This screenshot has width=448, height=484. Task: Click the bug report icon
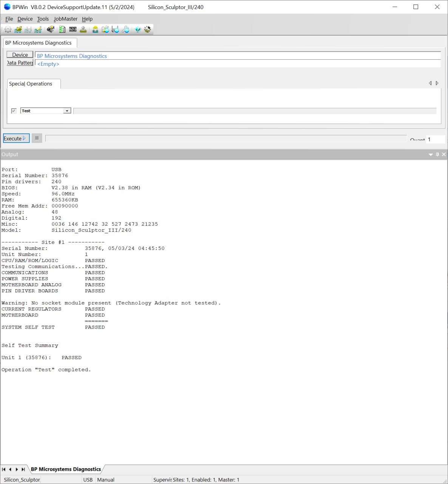[148, 29]
